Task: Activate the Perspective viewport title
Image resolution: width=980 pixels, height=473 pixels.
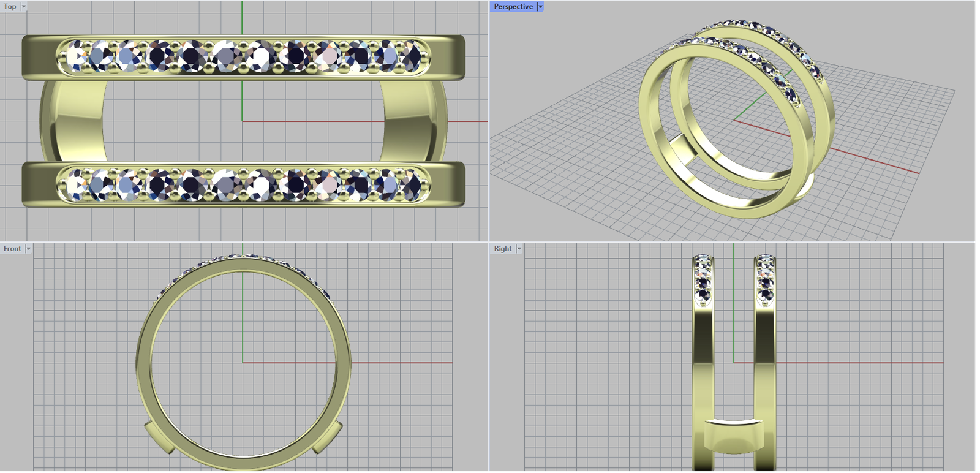Action: pyautogui.click(x=513, y=7)
